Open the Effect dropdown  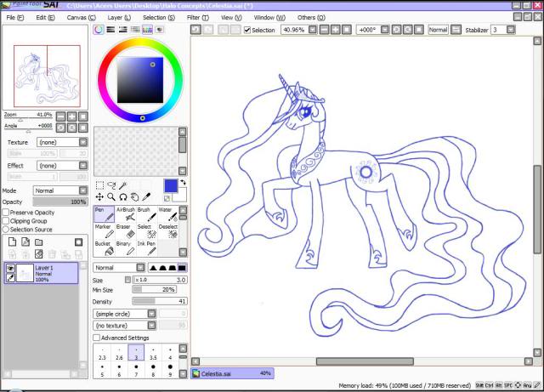(83, 166)
